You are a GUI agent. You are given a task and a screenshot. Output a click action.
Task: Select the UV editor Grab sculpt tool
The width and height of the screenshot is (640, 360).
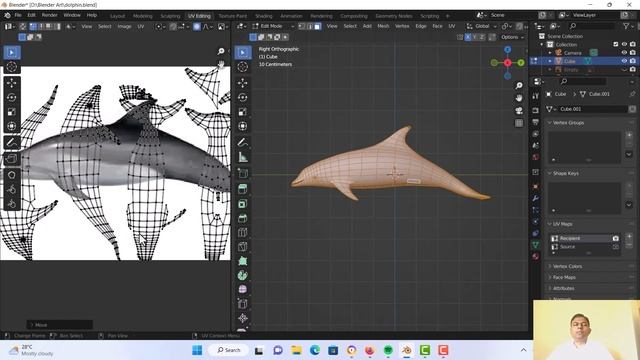pyautogui.click(x=12, y=175)
